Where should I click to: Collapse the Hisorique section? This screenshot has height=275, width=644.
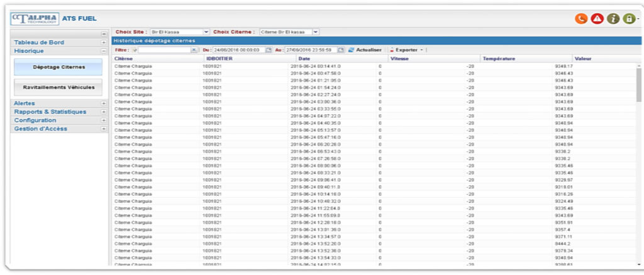(104, 51)
